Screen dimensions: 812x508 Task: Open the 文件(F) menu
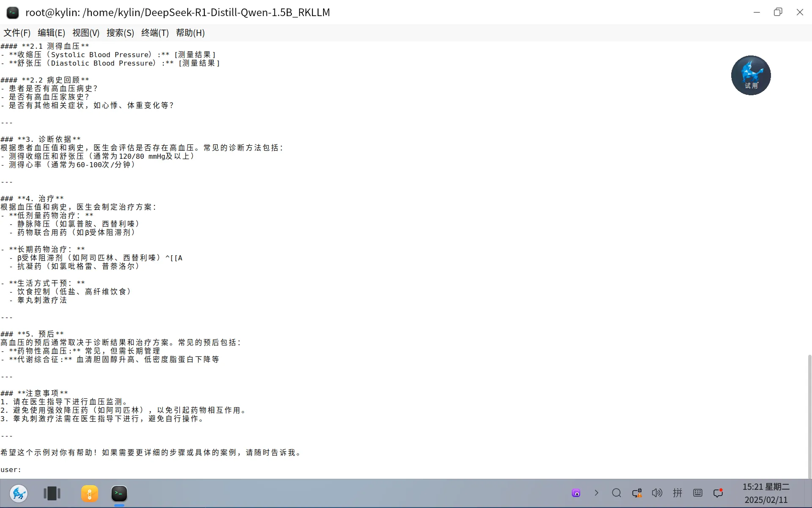(x=17, y=33)
